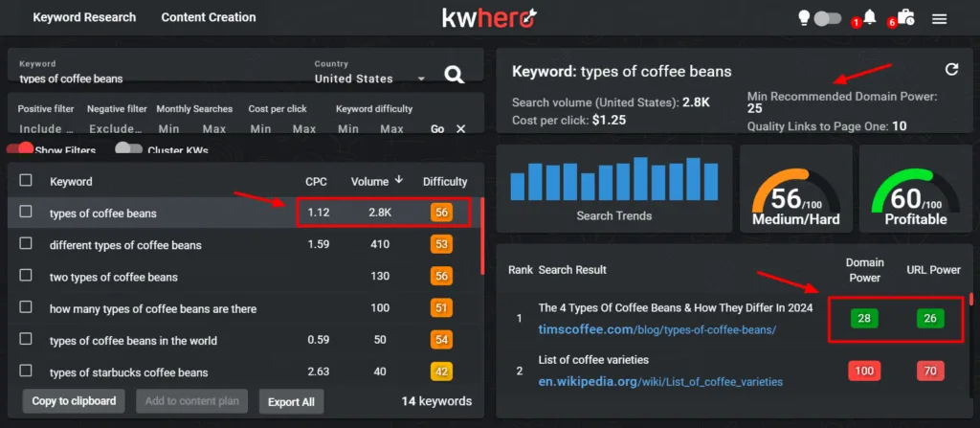Open the Keyword Research menu
Viewport: 980px width, 428px height.
click(84, 17)
